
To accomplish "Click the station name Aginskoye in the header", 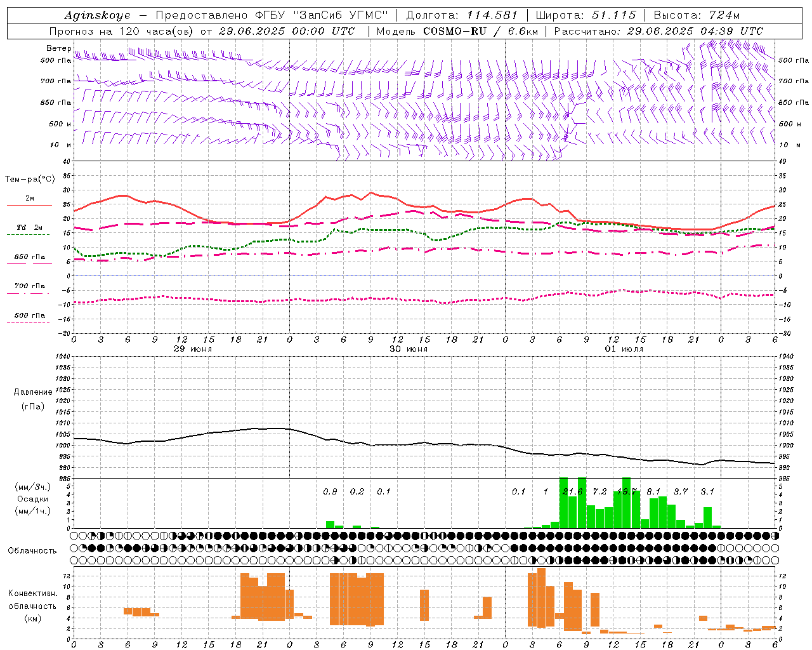I will point(97,15).
